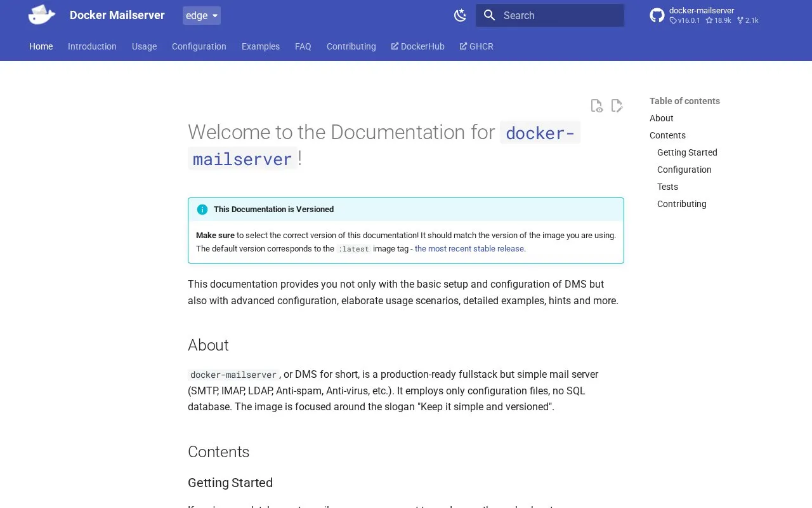The height and width of the screenshot is (508, 812).
Task: Jump to Configuration in table of contents
Action: (684, 170)
